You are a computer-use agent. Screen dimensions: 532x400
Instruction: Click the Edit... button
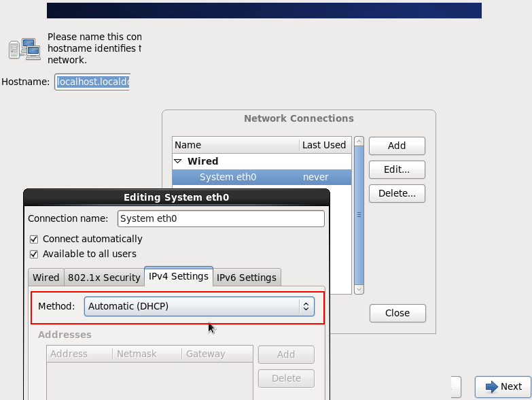(397, 169)
